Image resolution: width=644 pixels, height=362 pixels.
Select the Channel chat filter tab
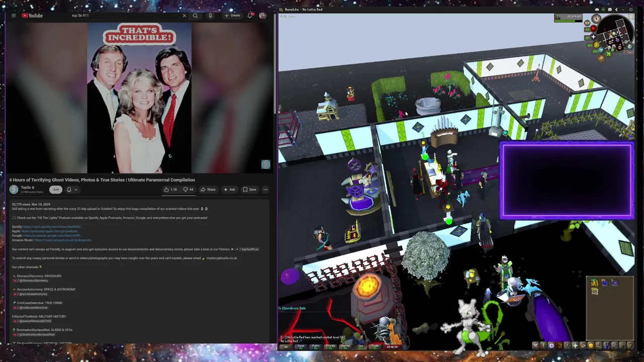coord(345,346)
